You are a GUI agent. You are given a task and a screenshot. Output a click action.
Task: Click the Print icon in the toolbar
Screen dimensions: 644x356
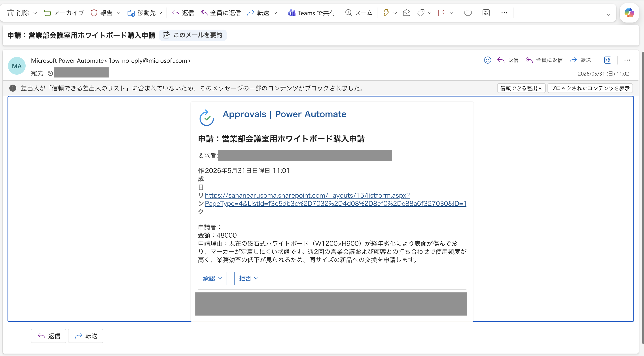click(468, 13)
